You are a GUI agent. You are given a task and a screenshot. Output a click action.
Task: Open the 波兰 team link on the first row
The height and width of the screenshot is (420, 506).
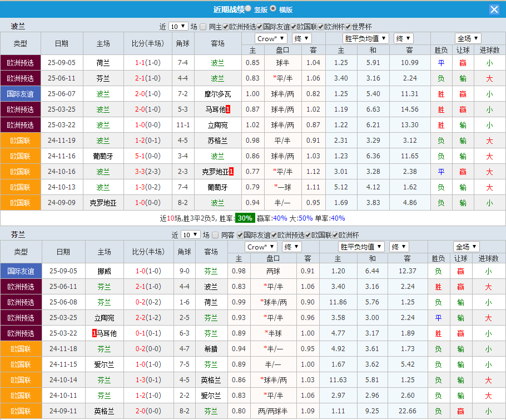pos(217,63)
